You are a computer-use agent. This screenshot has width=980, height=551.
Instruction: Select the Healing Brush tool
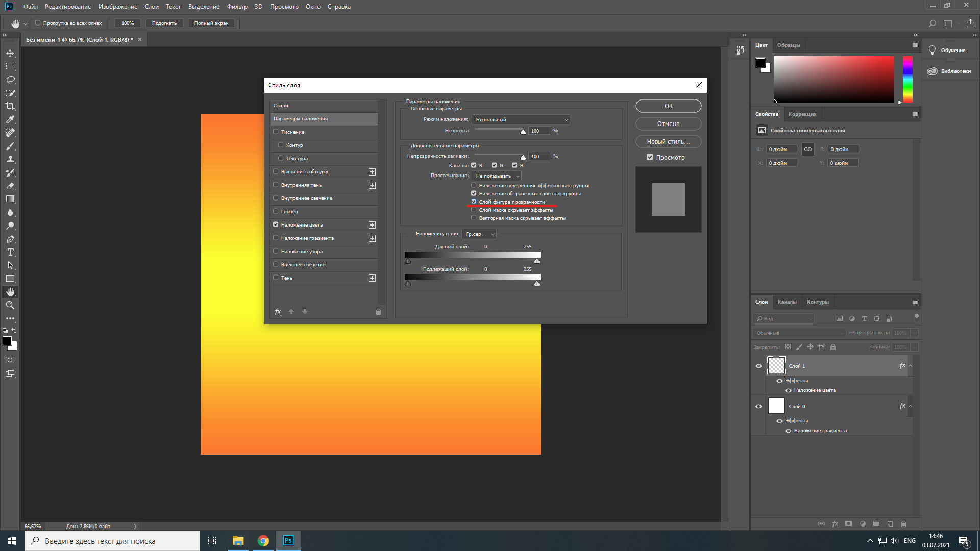click(x=10, y=133)
